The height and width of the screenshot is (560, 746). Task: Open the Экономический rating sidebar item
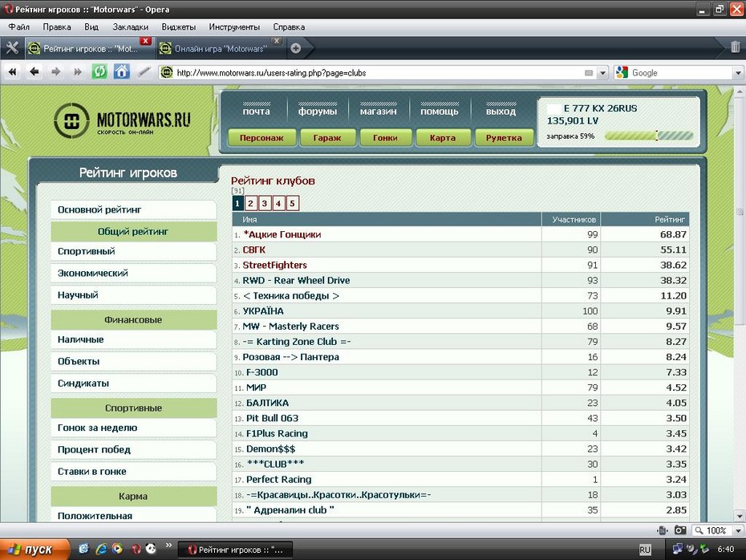134,273
